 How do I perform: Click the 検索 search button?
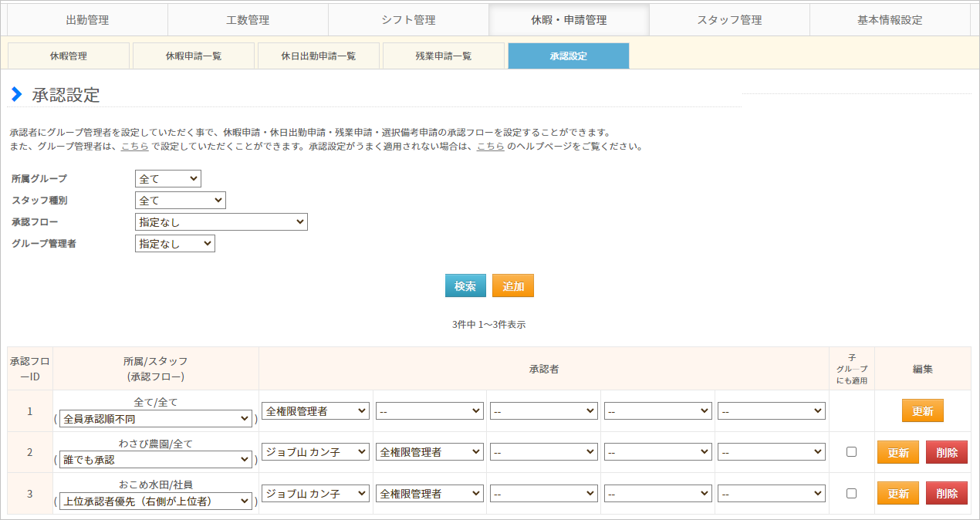pos(465,285)
